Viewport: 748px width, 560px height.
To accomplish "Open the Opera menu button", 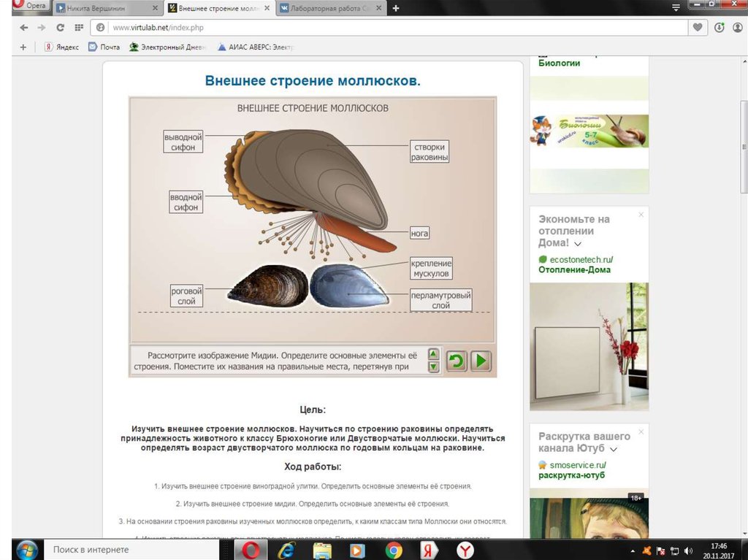I will (x=28, y=6).
